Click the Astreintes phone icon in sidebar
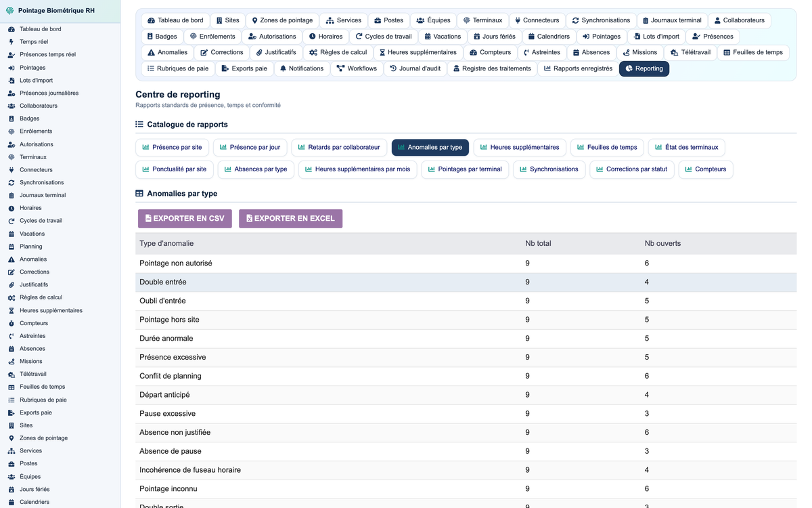This screenshot has width=812, height=508. 12,336
